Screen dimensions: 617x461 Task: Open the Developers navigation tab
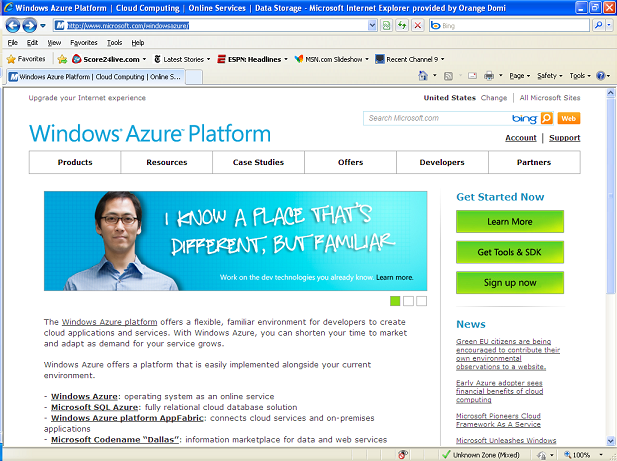tap(442, 162)
